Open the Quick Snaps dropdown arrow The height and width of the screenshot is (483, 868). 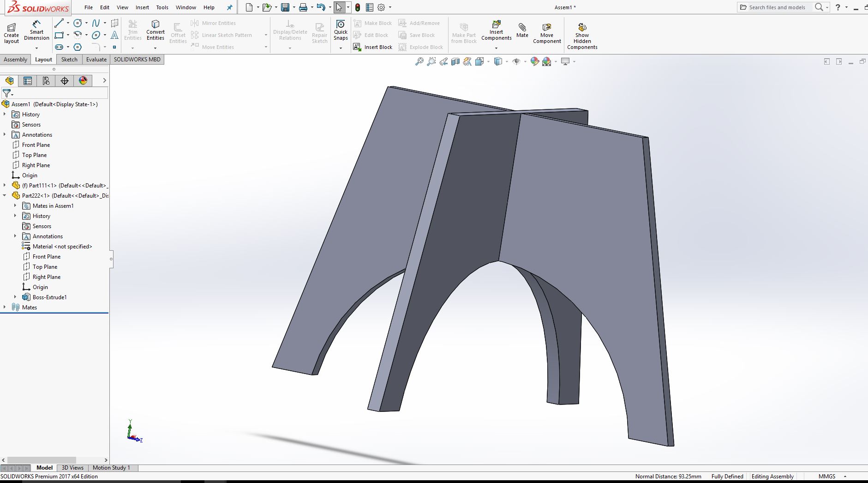click(x=341, y=48)
